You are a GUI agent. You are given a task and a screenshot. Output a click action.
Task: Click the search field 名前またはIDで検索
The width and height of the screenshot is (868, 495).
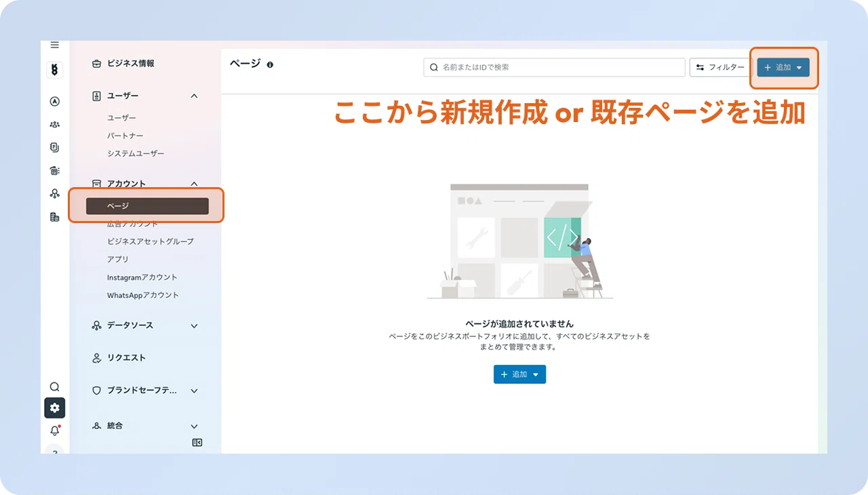(555, 67)
